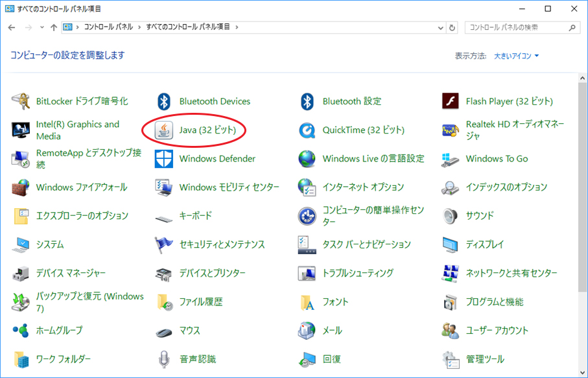Open the Flash Player (32 ビット) icon
The height and width of the screenshot is (378, 588).
coord(451,101)
